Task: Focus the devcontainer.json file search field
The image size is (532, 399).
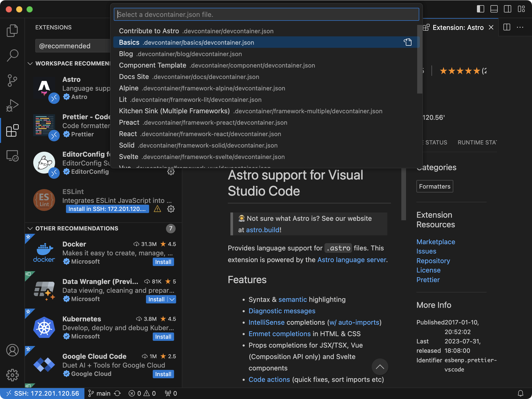Action: [x=266, y=14]
